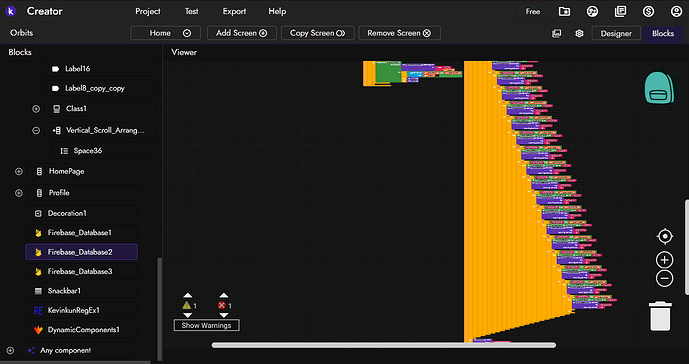Select the HomePage component
This screenshot has width=689, height=364.
pos(82,171)
